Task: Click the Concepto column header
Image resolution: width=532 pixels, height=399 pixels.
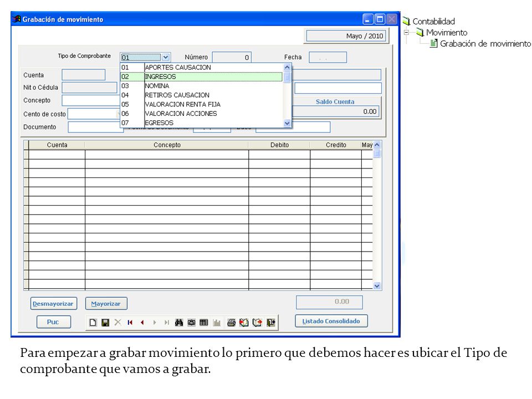Action: [x=167, y=145]
